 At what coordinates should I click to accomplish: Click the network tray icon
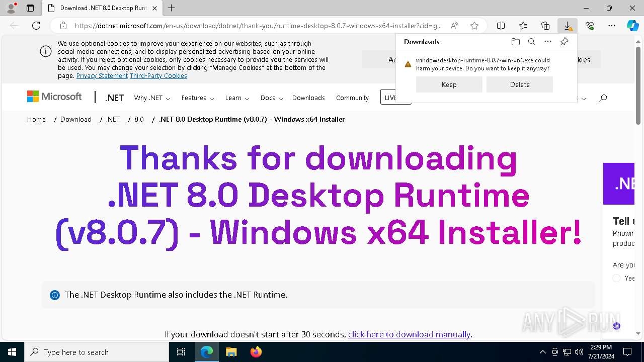pyautogui.click(x=567, y=352)
